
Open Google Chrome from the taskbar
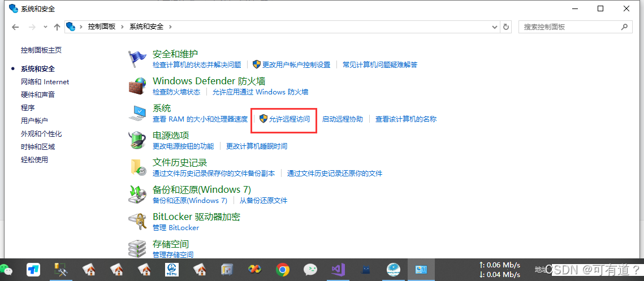coord(282,270)
